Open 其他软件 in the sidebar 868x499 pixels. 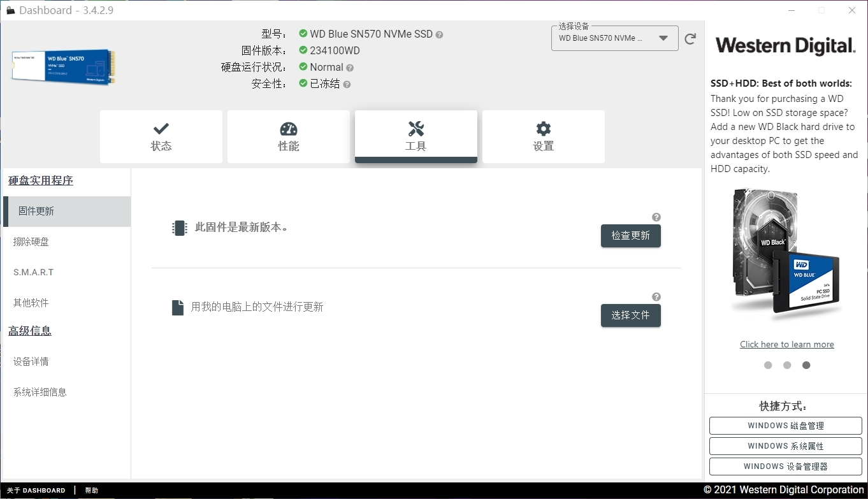coord(67,303)
